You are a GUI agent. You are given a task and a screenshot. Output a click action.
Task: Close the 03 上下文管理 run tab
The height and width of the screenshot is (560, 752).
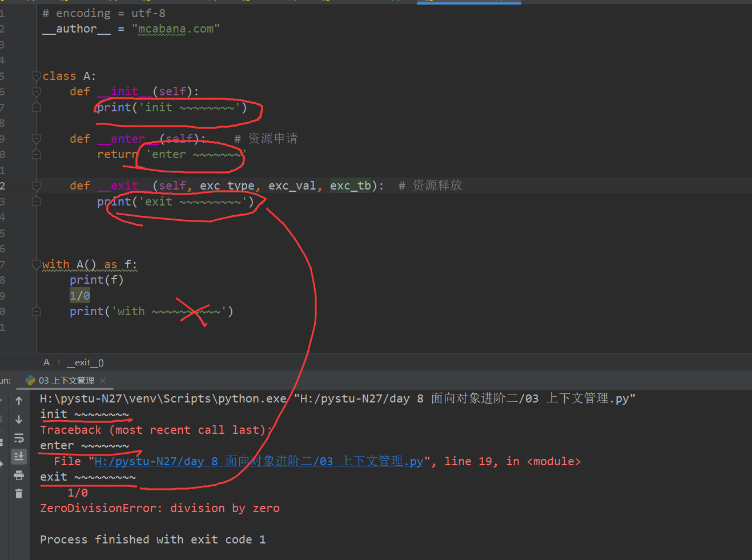103,381
